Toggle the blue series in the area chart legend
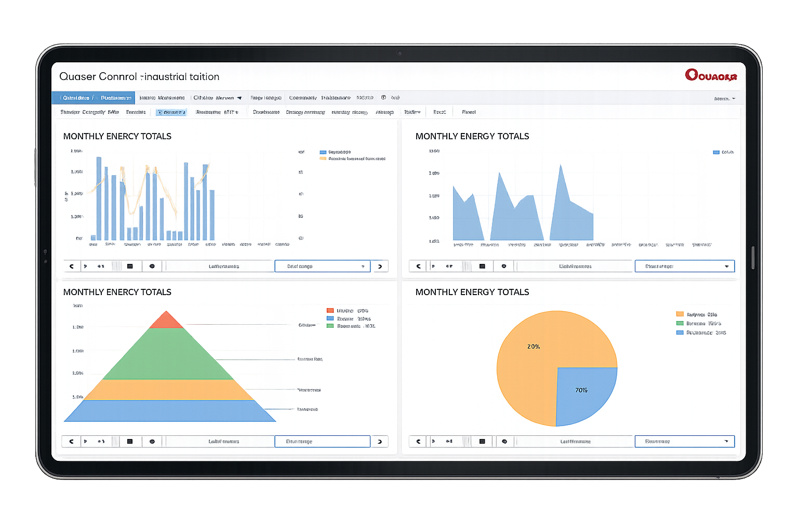The width and height of the screenshot is (798, 532). point(723,152)
